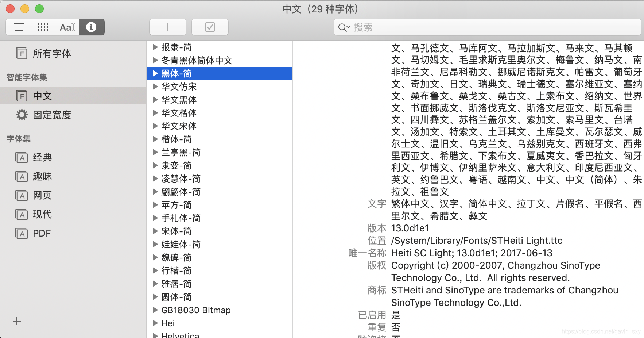The image size is (644, 338).
Task: Open the 经典 font collection
Action: pyautogui.click(x=73, y=157)
